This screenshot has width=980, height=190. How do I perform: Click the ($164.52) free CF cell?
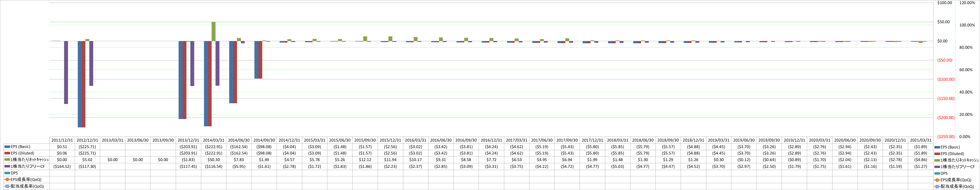click(62, 166)
